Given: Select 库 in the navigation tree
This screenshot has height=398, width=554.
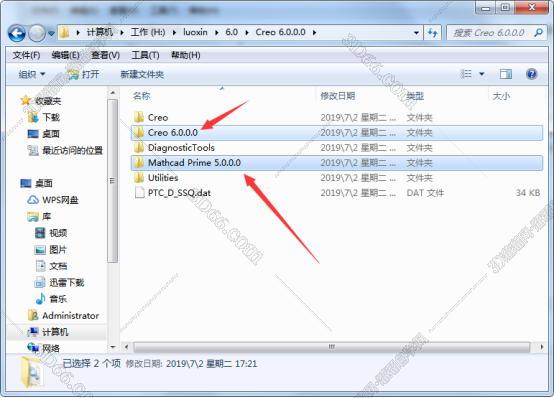Looking at the screenshot, I should (47, 216).
